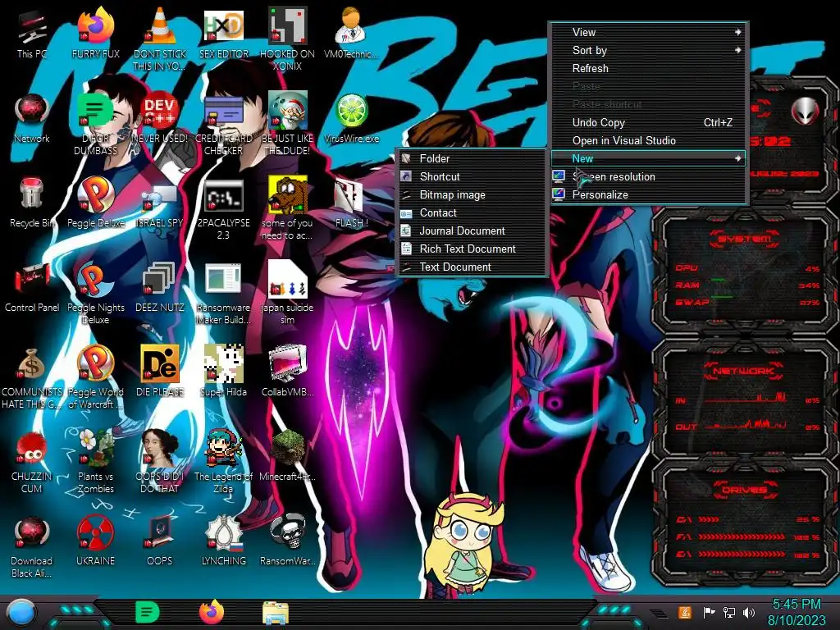Select the Peggle Nights Deluxe icon
Screen dimensions: 840x630
[x=95, y=294]
